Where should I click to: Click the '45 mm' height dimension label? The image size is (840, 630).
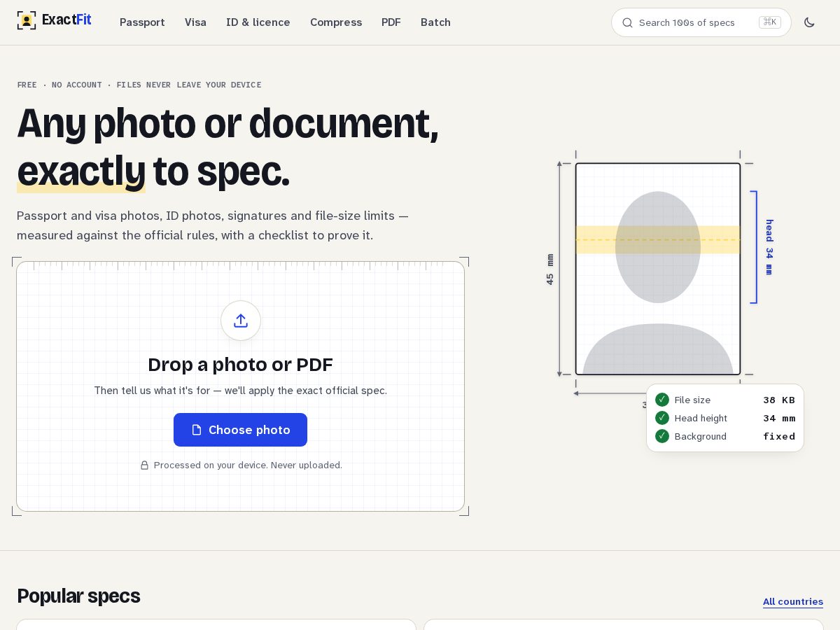pyautogui.click(x=550, y=269)
